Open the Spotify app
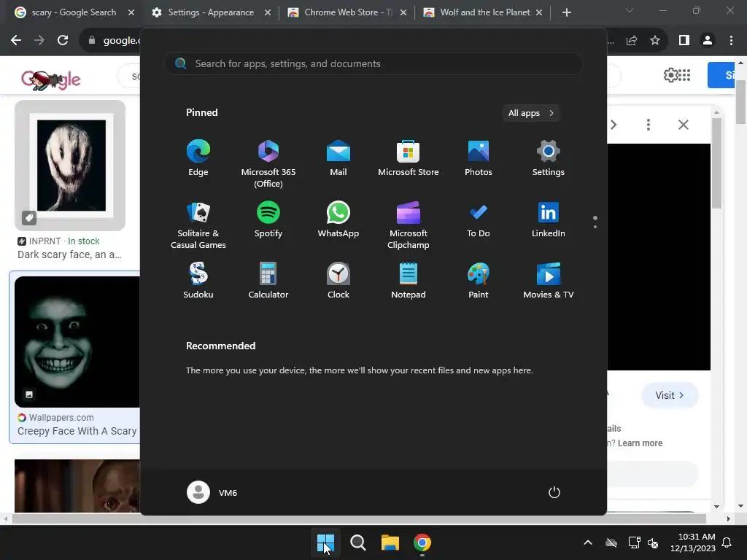 click(x=268, y=219)
